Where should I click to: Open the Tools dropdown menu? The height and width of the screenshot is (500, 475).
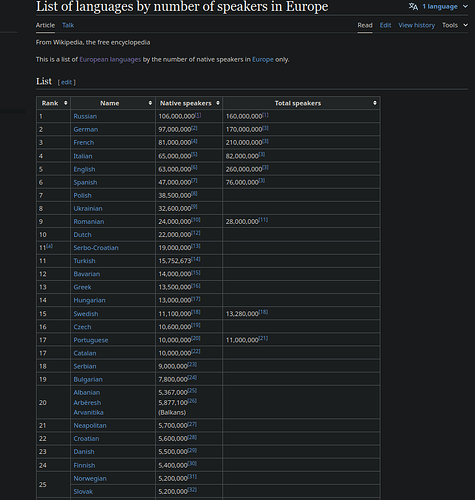click(455, 25)
